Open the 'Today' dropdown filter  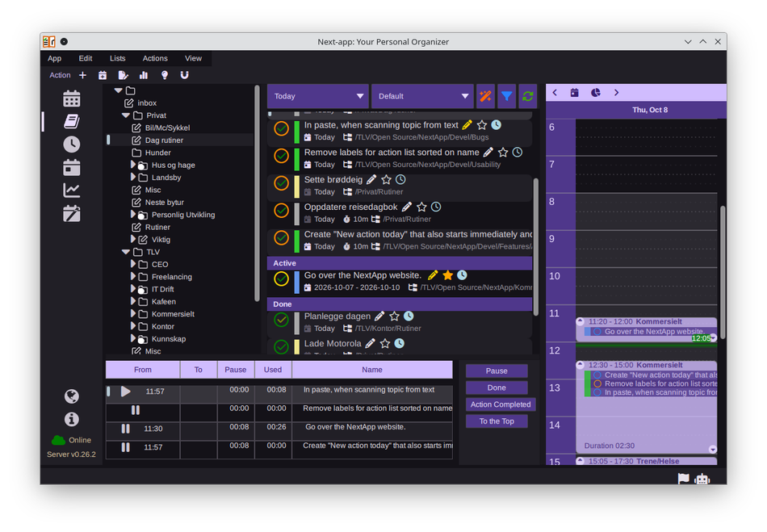point(318,96)
